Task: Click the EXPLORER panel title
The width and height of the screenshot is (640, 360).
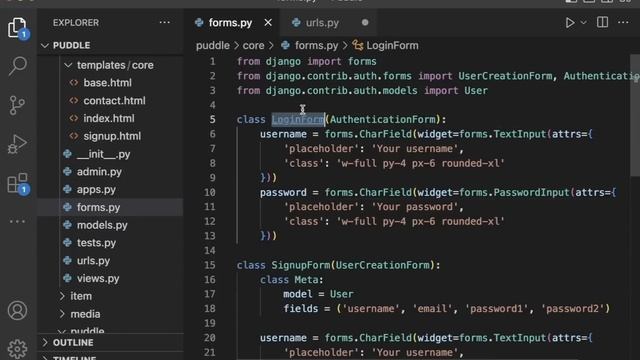Action: (x=76, y=23)
